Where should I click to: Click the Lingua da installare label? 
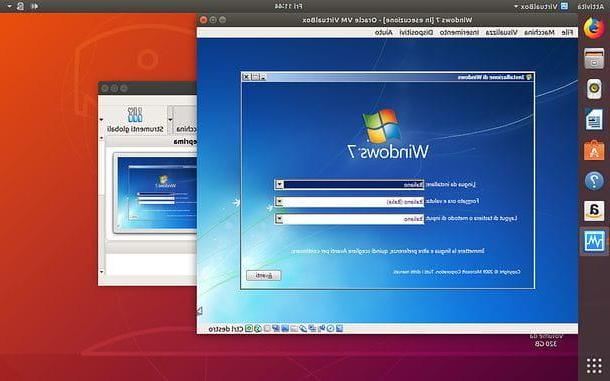[452, 184]
